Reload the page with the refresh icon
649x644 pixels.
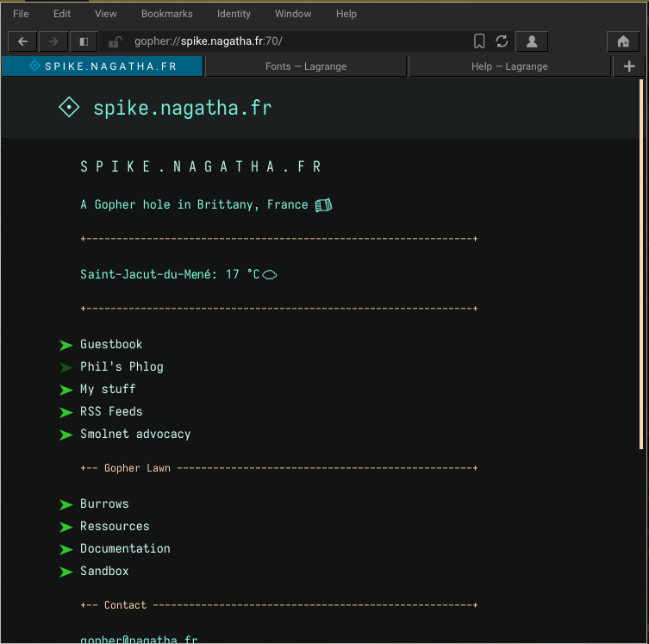pyautogui.click(x=502, y=41)
